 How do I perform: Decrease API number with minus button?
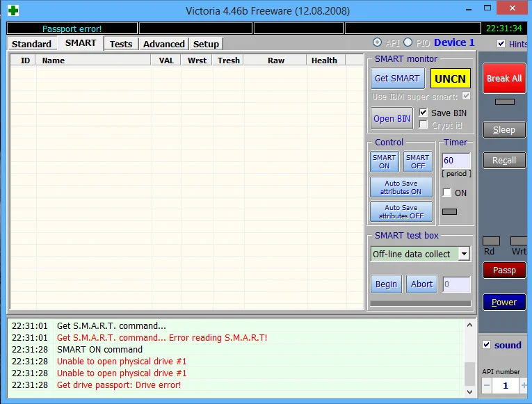487,386
